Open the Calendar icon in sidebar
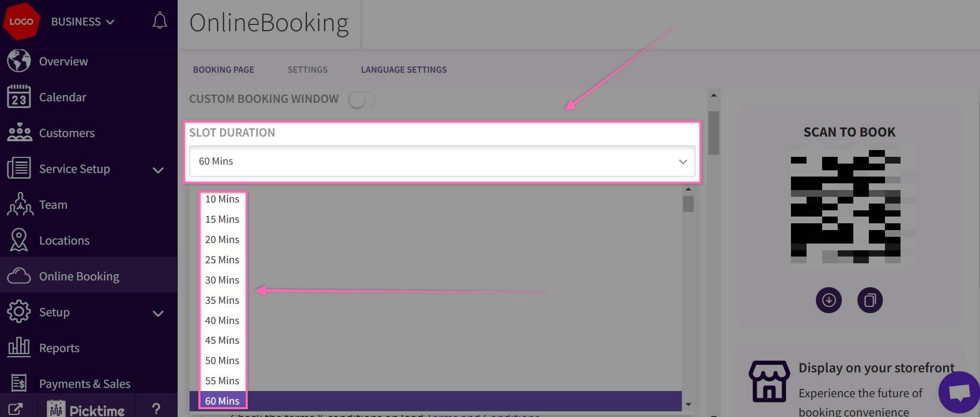980x417 pixels. (19, 97)
